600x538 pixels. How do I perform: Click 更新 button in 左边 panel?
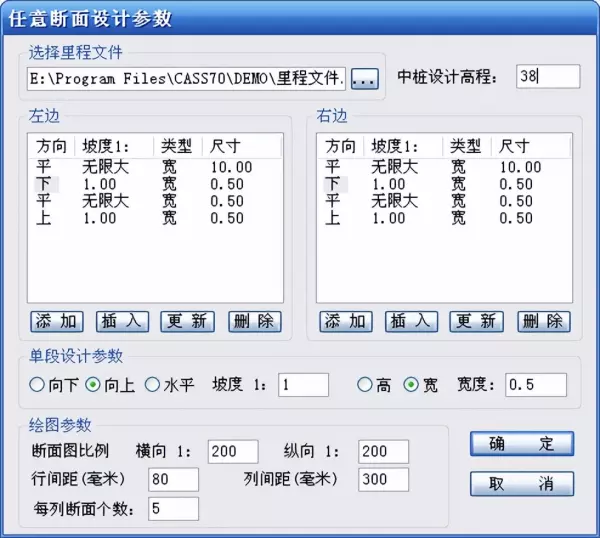coord(188,321)
